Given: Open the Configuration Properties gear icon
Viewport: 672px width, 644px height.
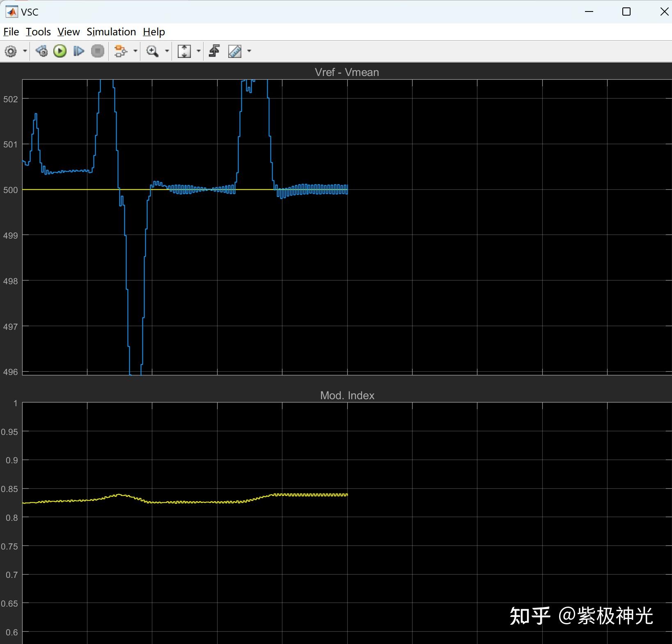Looking at the screenshot, I should 10,51.
